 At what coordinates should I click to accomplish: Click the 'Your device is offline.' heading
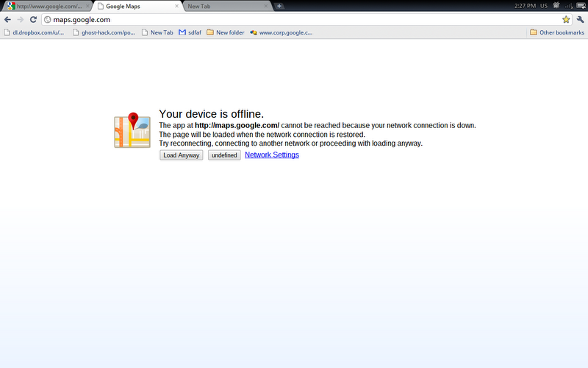coord(212,114)
